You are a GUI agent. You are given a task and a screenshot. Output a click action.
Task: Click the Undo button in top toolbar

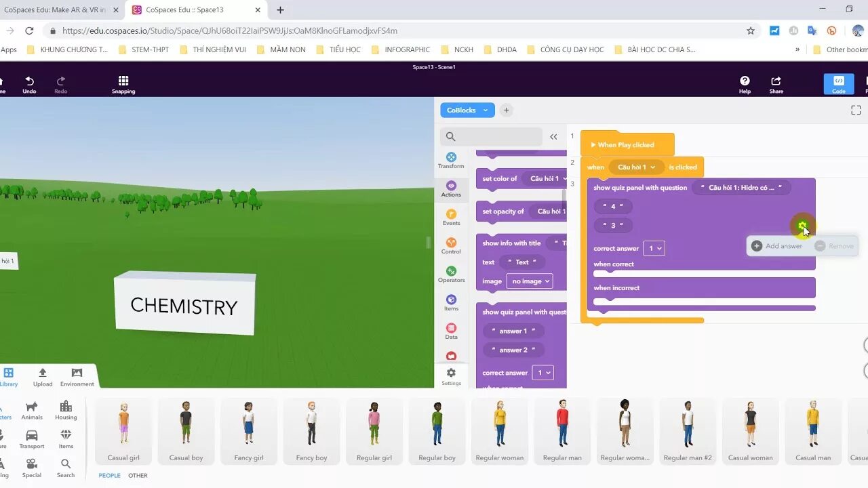29,85
